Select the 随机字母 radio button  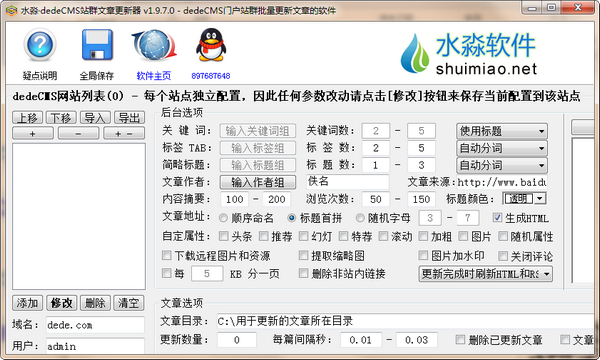pos(360,218)
